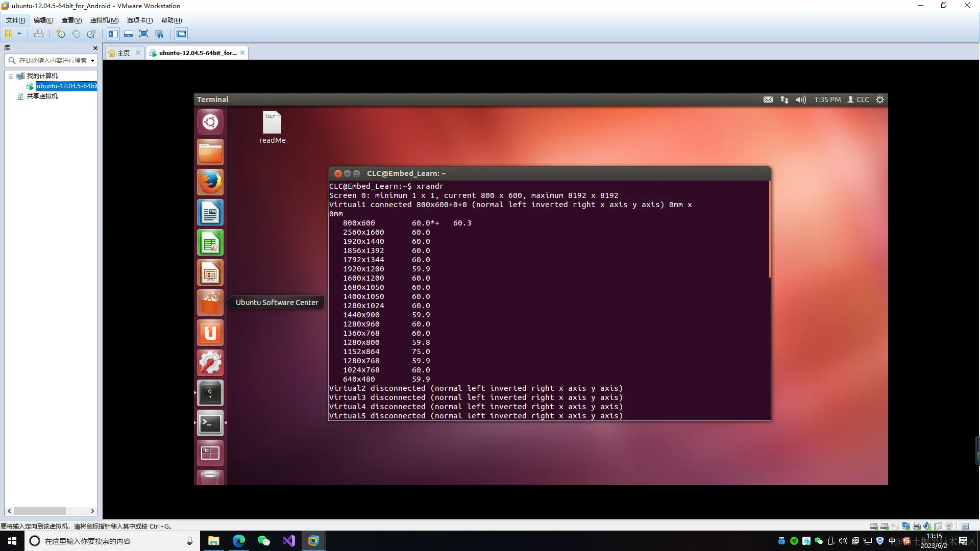
Task: Open Firefox in the Ubuntu launcher
Action: [x=210, y=182]
